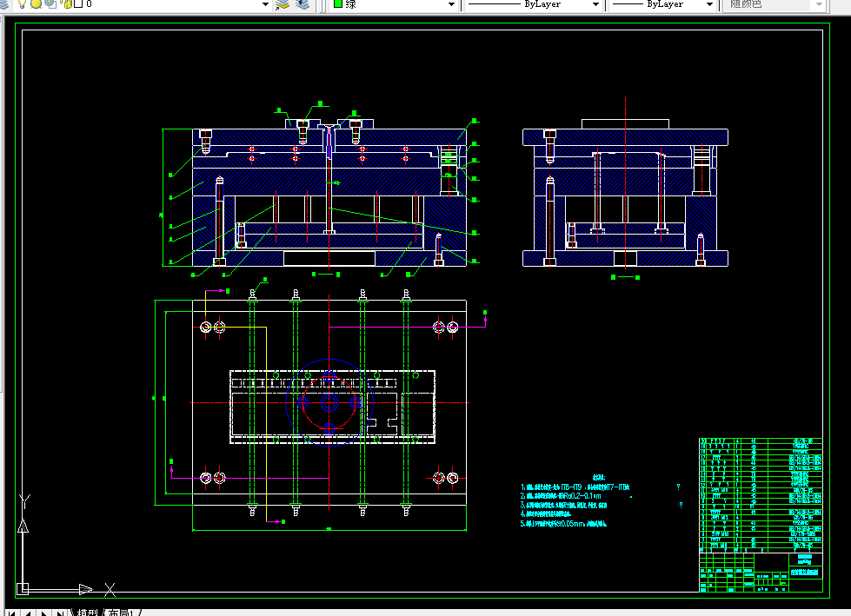The width and height of the screenshot is (851, 616).
Task: Switch to the 模型 model tab
Action: pos(87,613)
